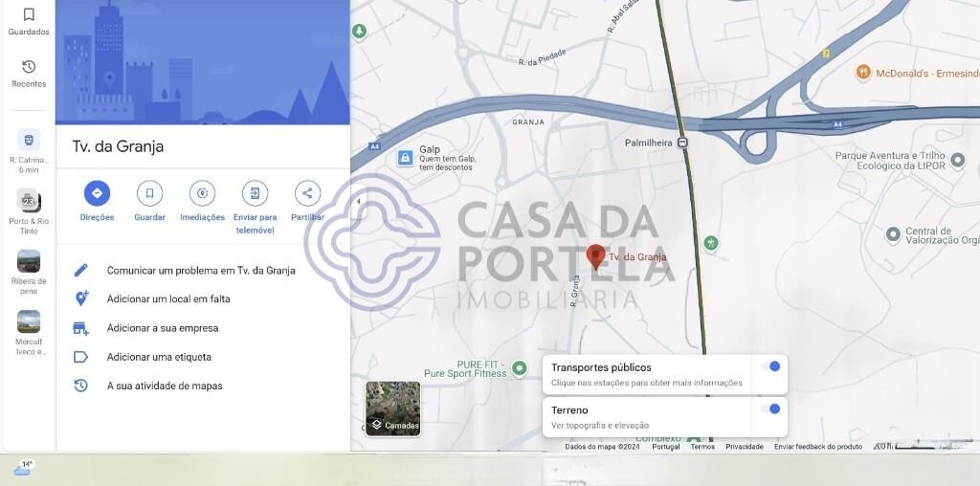Image resolution: width=980 pixels, height=486 pixels.
Task: Report a problem in Tv. da Granja
Action: [x=201, y=271]
